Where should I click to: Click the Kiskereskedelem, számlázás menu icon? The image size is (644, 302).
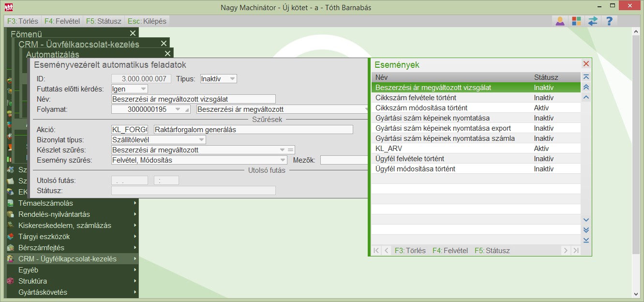coord(11,226)
